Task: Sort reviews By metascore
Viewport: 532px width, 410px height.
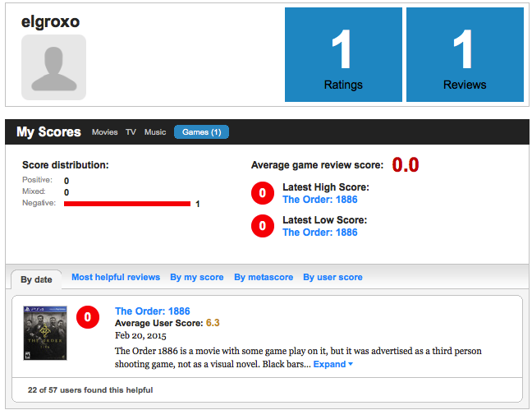Action: [x=264, y=277]
